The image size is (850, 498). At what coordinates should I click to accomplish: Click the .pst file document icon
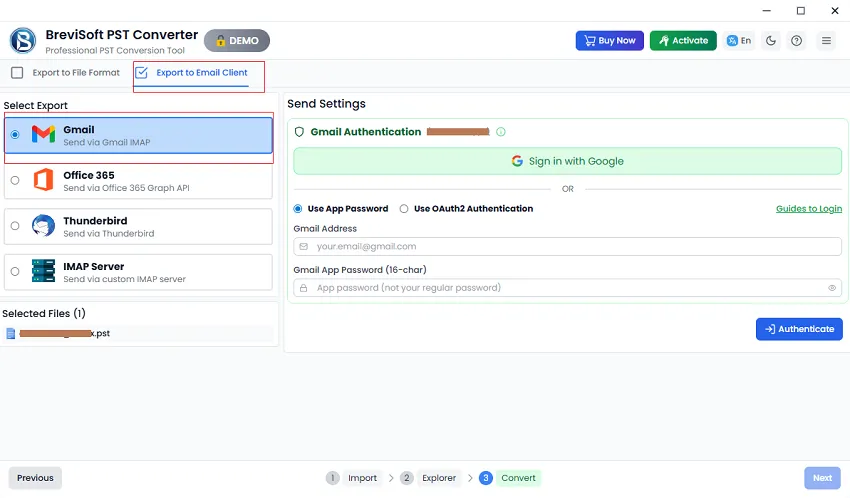click(10, 333)
